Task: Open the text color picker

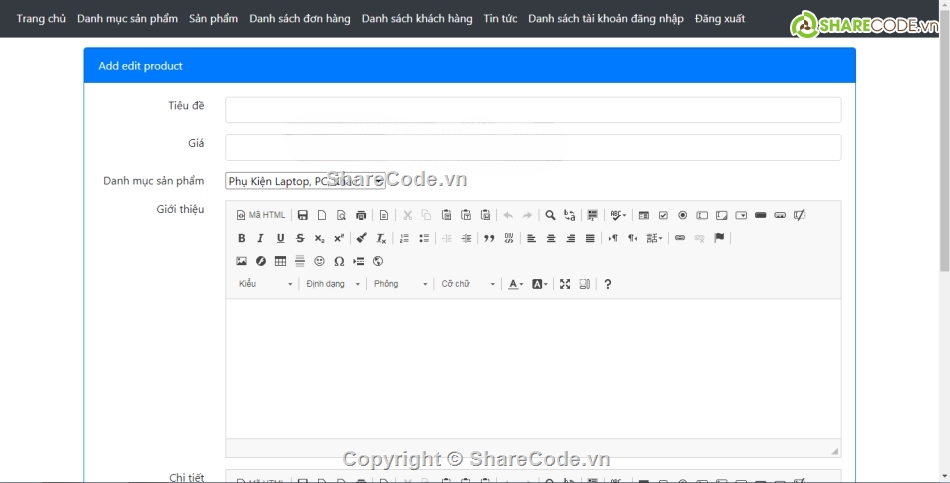Action: [516, 284]
